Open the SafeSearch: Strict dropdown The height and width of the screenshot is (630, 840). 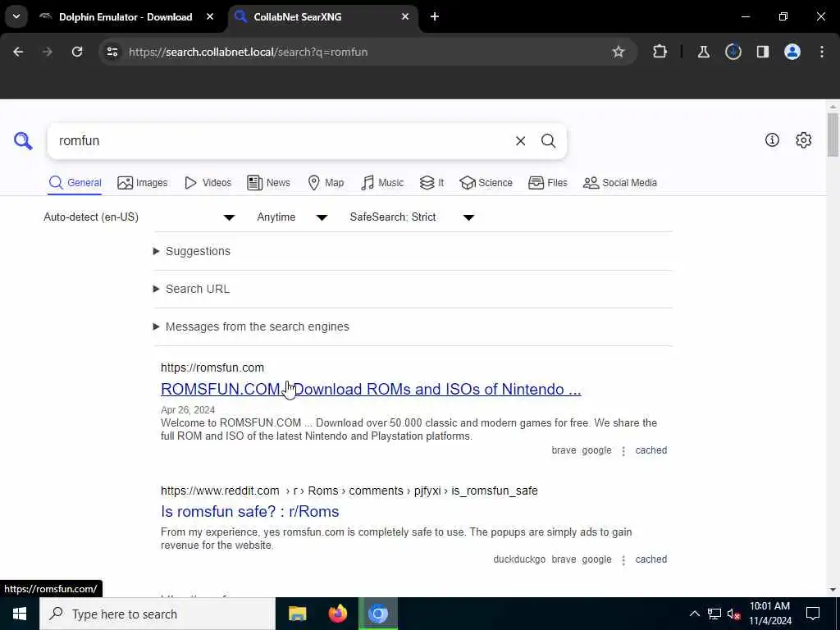pos(412,217)
